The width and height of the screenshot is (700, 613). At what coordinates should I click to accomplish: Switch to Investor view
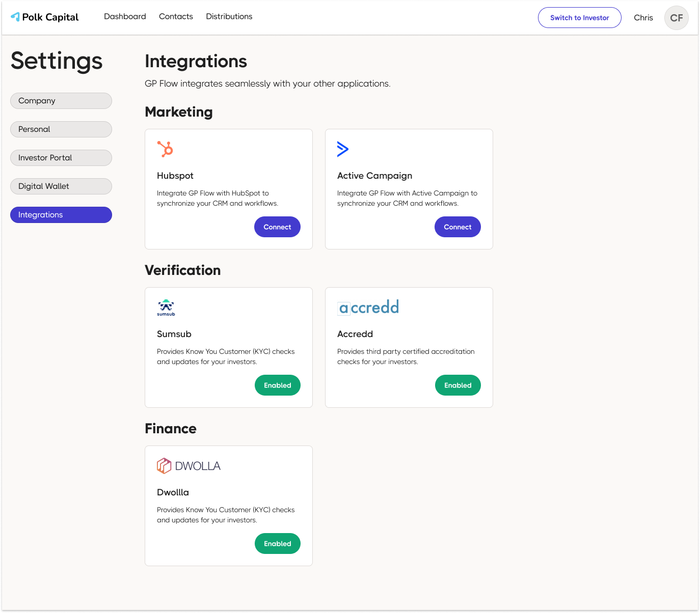(x=579, y=18)
